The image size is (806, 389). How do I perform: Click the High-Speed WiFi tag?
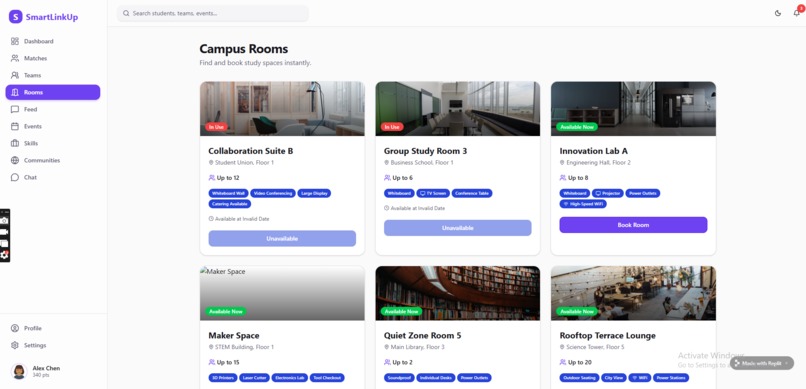tap(583, 204)
